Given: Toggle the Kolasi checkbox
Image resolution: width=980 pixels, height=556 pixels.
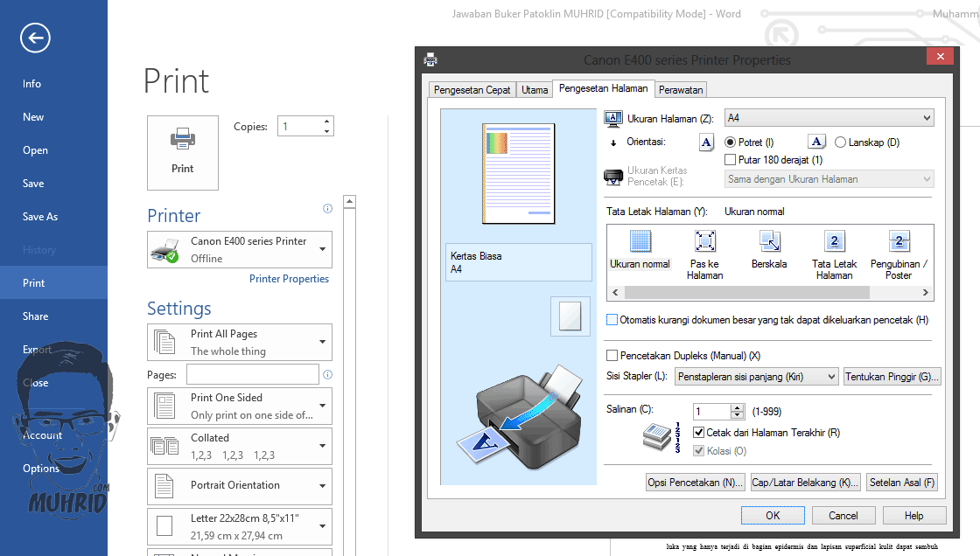Looking at the screenshot, I should tap(699, 450).
